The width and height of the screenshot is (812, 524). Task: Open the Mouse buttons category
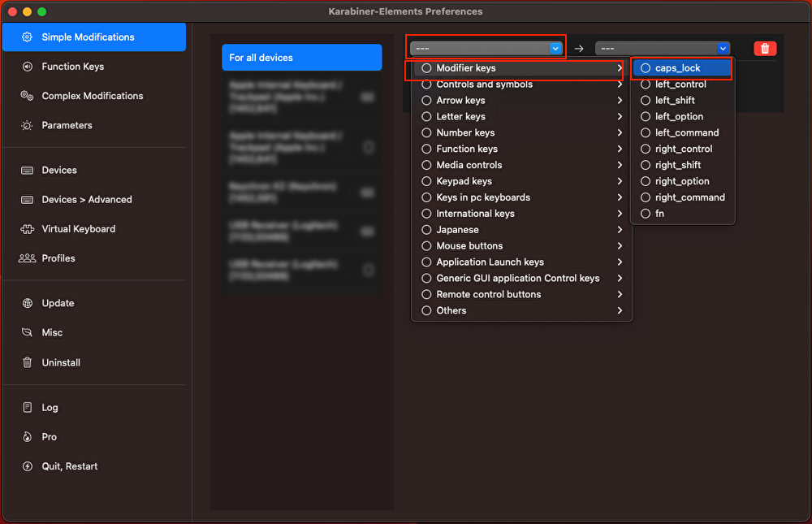pos(521,245)
